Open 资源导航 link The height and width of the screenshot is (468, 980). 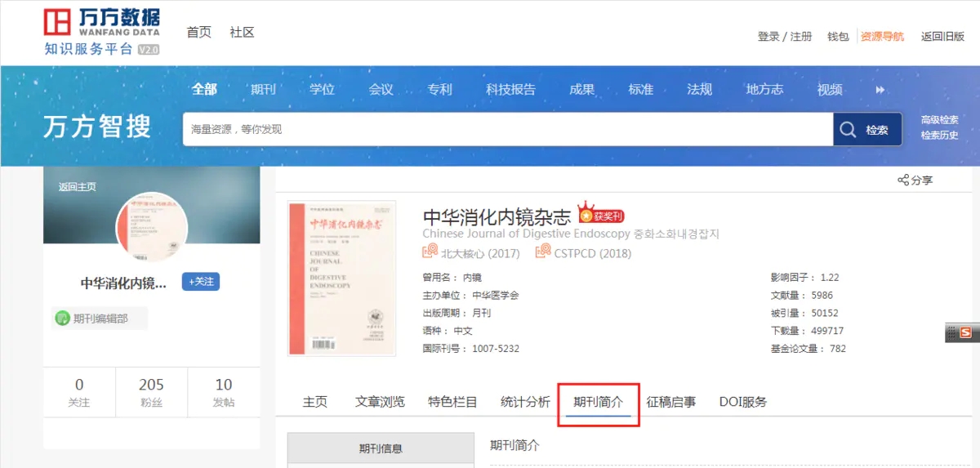pos(883,37)
